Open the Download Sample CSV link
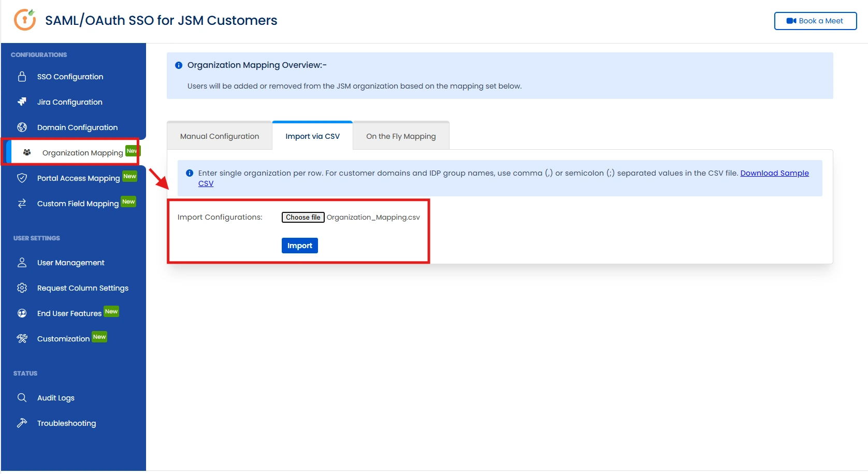The height and width of the screenshot is (474, 868). pyautogui.click(x=774, y=173)
